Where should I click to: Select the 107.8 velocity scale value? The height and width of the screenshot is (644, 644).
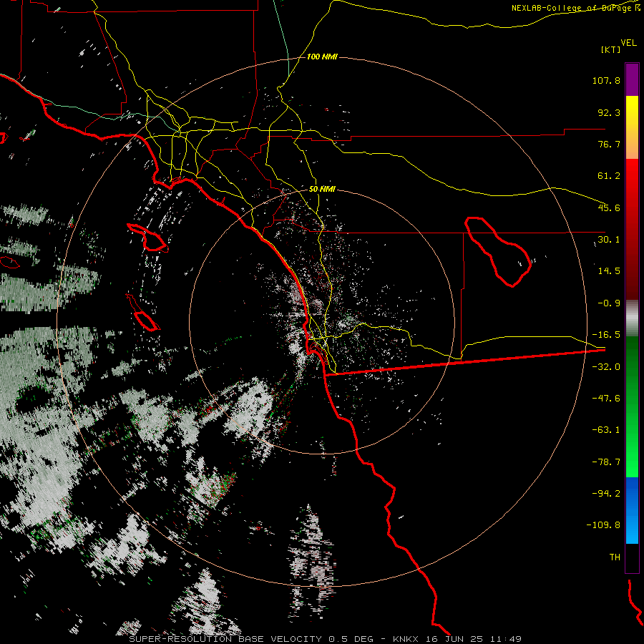point(606,80)
